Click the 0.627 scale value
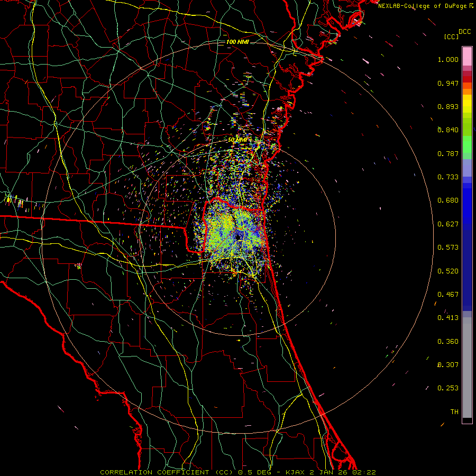This screenshot has width=476, height=476. tap(448, 224)
